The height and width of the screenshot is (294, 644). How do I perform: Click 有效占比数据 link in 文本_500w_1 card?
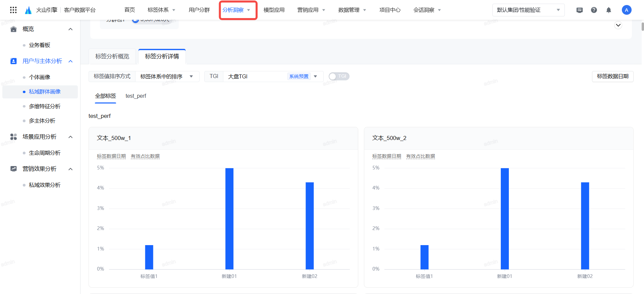(x=145, y=156)
